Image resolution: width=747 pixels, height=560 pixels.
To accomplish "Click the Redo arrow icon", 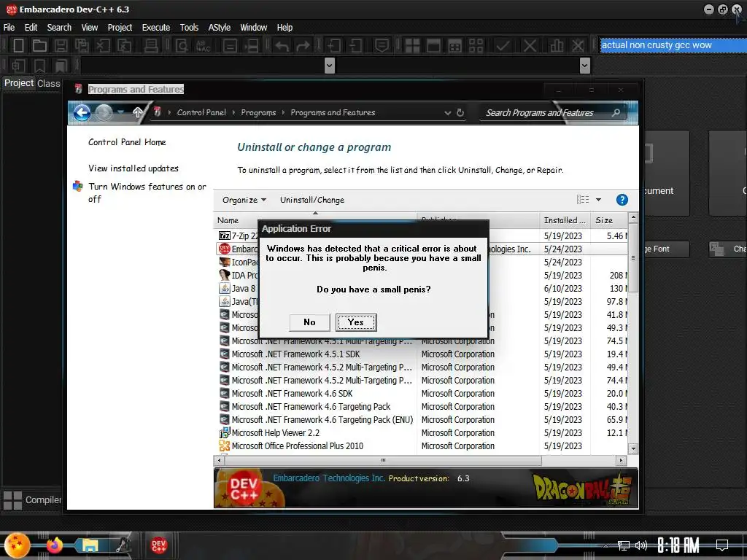I will click(303, 46).
